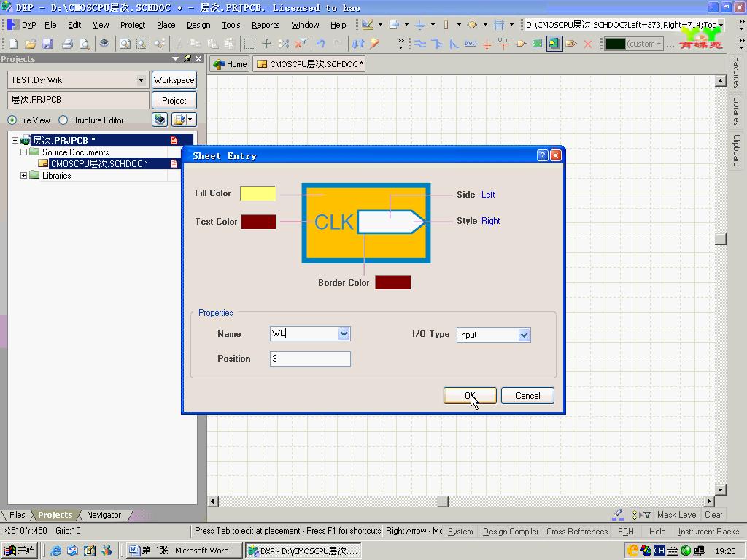Open the devices view icon in Projects panel
Screen dimensions: 747x560
[x=160, y=120]
